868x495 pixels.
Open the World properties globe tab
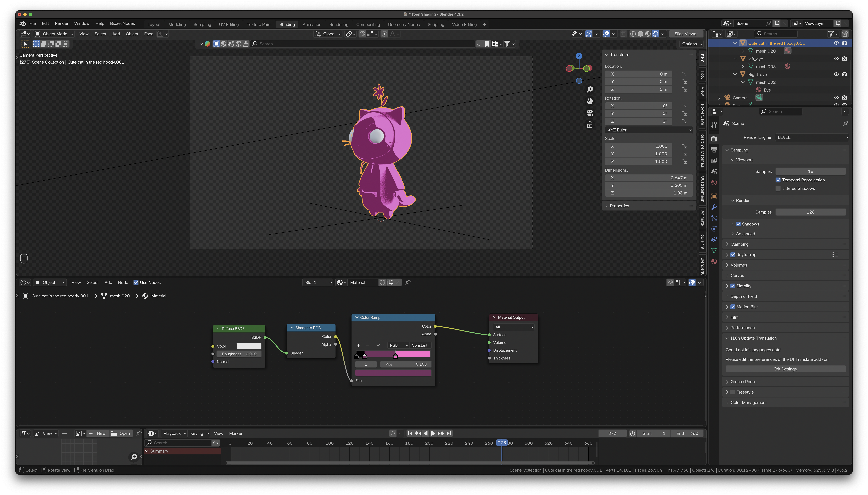(x=714, y=183)
